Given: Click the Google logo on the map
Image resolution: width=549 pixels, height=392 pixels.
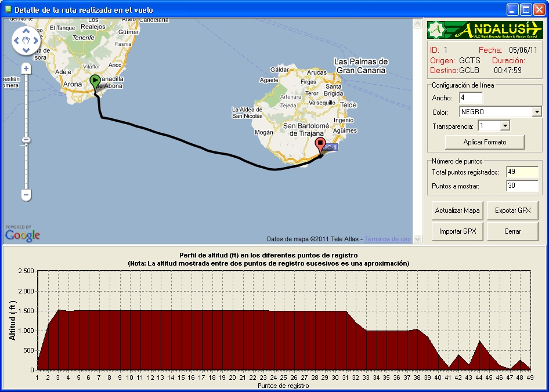Looking at the screenshot, I should pyautogui.click(x=23, y=235).
